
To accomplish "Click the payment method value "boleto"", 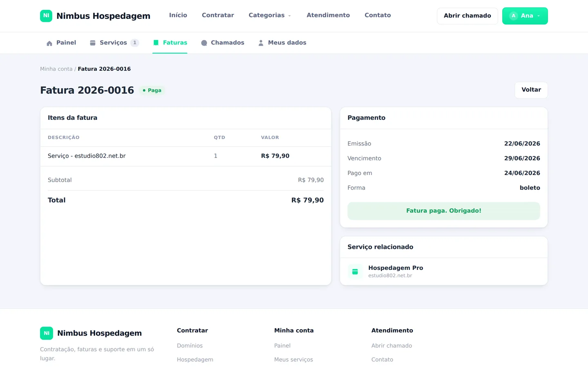I will tap(530, 188).
